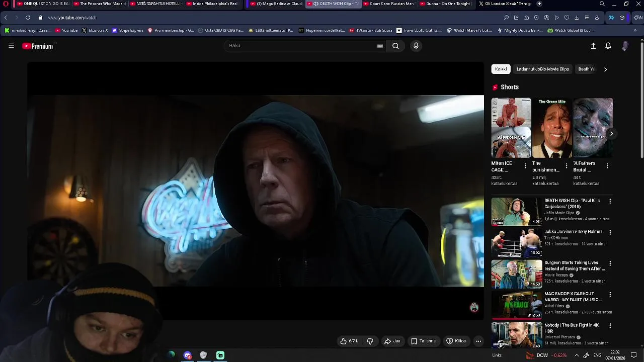Open the 'Travis Scott: Outfits' bookmark
644x362 pixels.
pos(419,30)
